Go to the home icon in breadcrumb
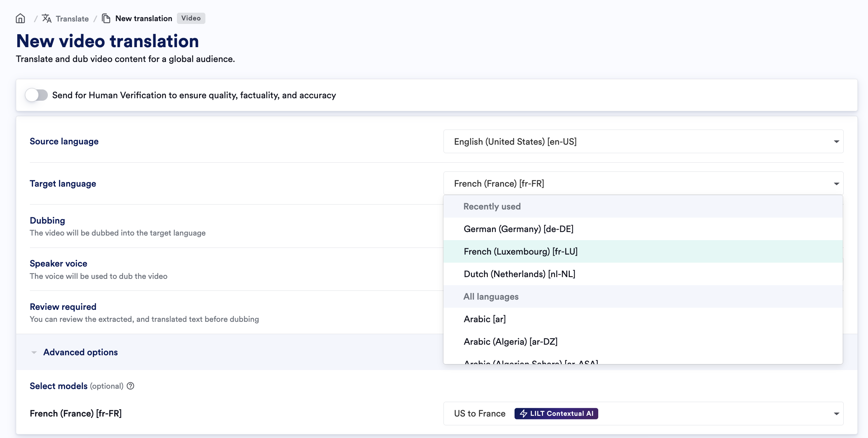This screenshot has width=868, height=438. click(20, 18)
